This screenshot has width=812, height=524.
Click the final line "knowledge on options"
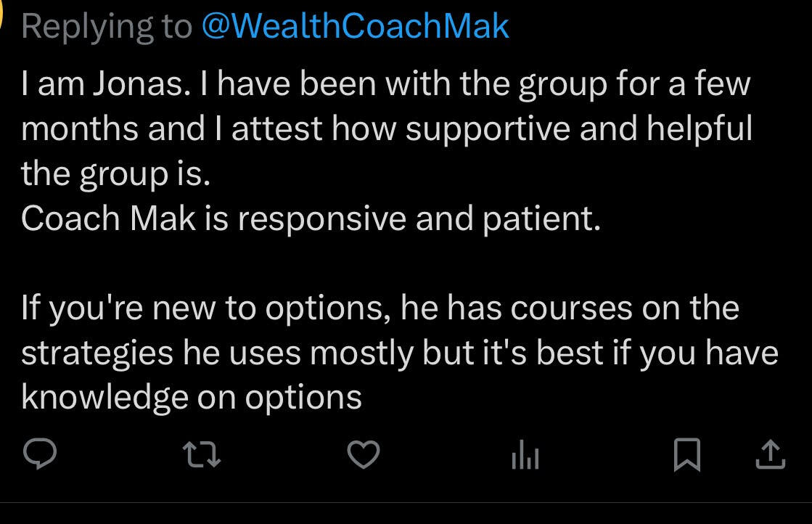192,397
